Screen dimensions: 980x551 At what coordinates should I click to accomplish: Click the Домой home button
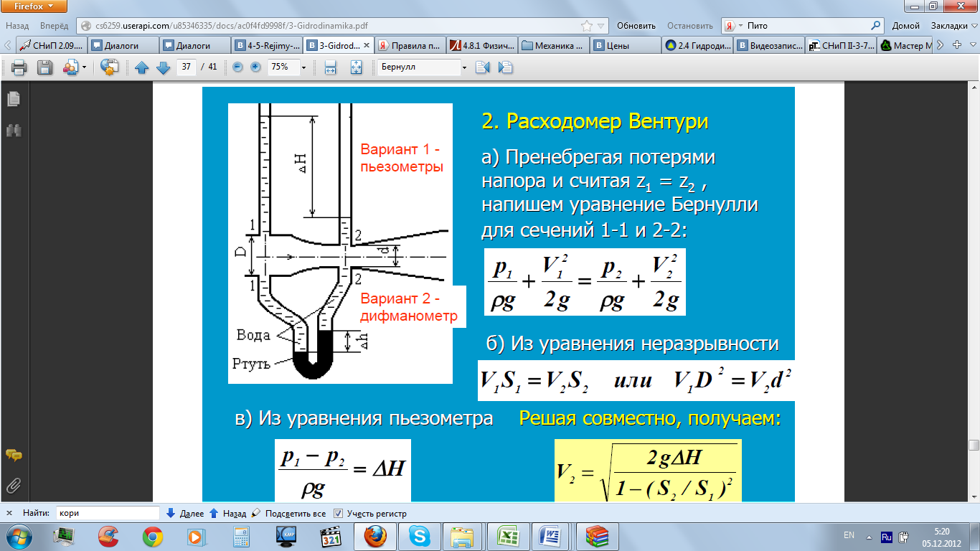pos(906,25)
